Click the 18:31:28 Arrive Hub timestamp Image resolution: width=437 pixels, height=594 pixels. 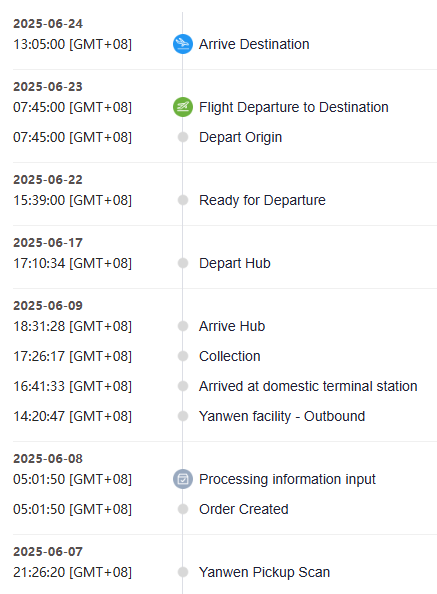(72, 326)
